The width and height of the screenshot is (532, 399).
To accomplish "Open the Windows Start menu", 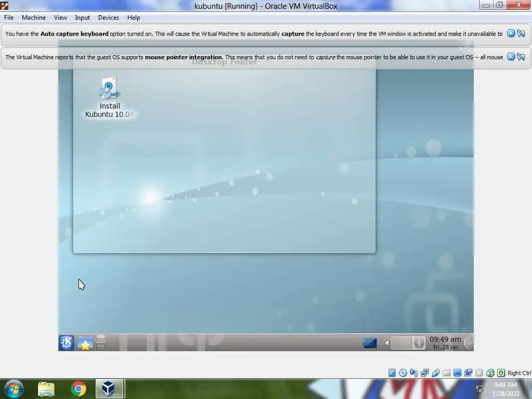I will coord(14,389).
